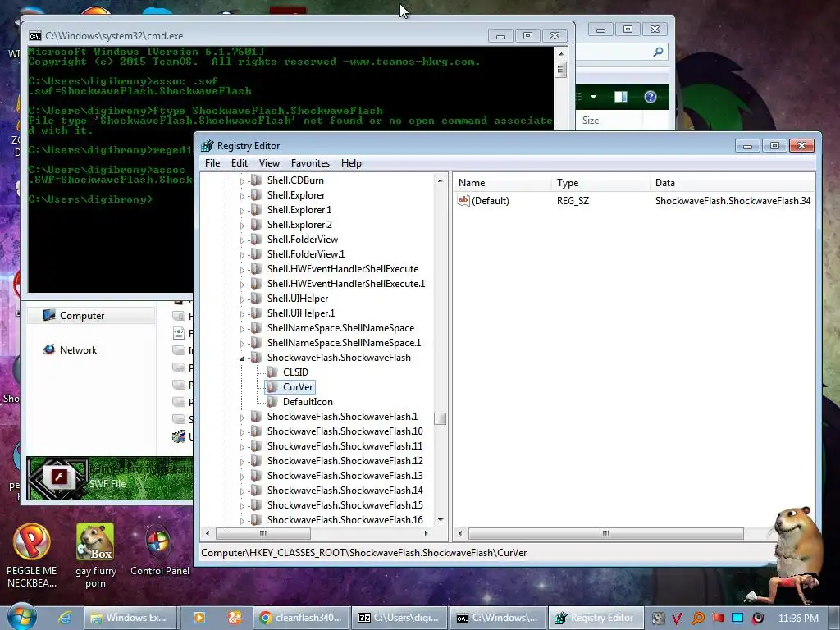The image size is (840, 630).
Task: Click the clock showing 11:36 PM
Action: (x=798, y=619)
